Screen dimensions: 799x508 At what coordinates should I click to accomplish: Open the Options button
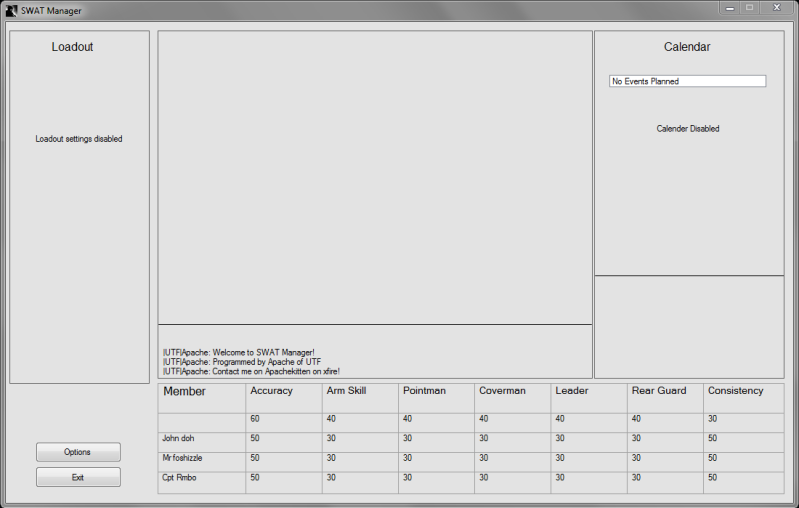tap(78, 452)
